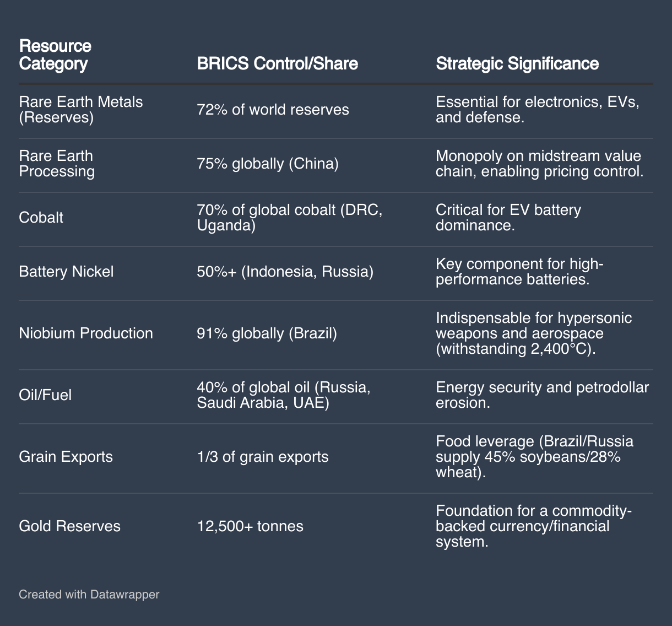Select the Niobium Production row label
Screen dimensions: 672x626
[x=86, y=333]
